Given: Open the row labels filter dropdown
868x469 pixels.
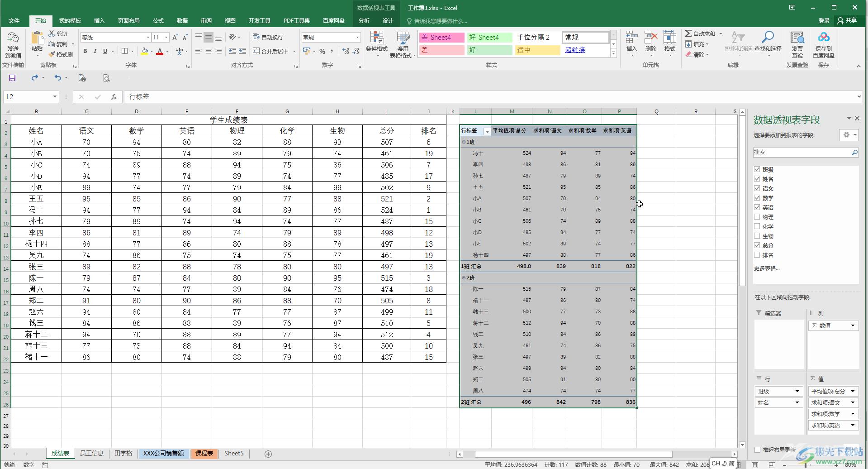Looking at the screenshot, I should (x=487, y=131).
